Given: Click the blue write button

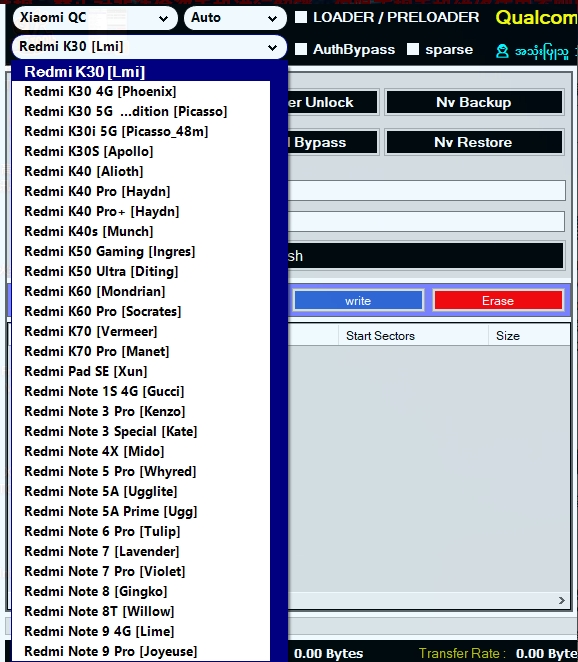Looking at the screenshot, I should click(358, 301).
